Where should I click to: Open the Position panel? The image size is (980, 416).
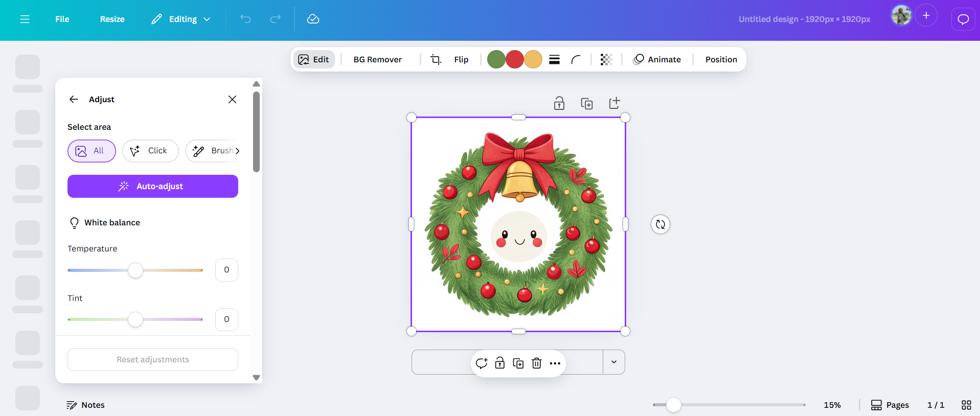(x=721, y=59)
